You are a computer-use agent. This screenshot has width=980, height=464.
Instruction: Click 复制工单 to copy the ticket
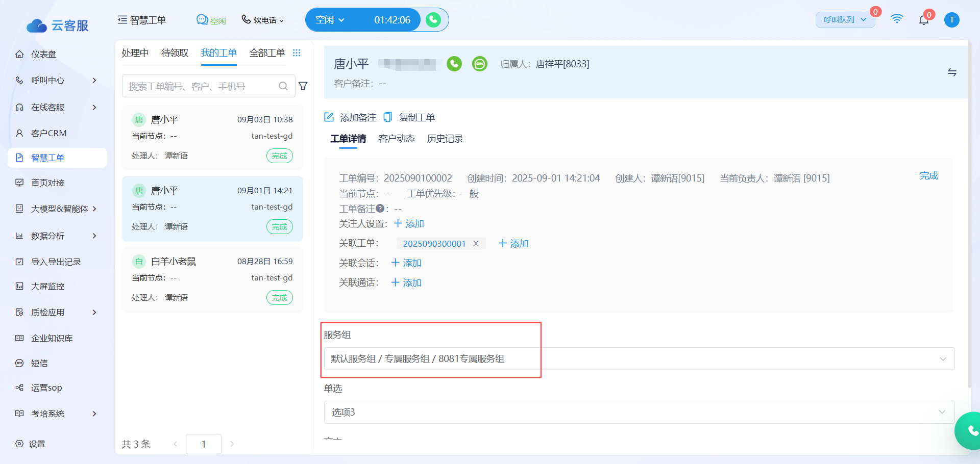pyautogui.click(x=409, y=118)
